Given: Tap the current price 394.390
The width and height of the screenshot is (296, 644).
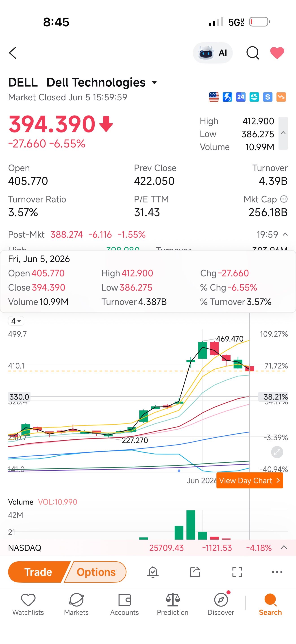Looking at the screenshot, I should pyautogui.click(x=52, y=124).
